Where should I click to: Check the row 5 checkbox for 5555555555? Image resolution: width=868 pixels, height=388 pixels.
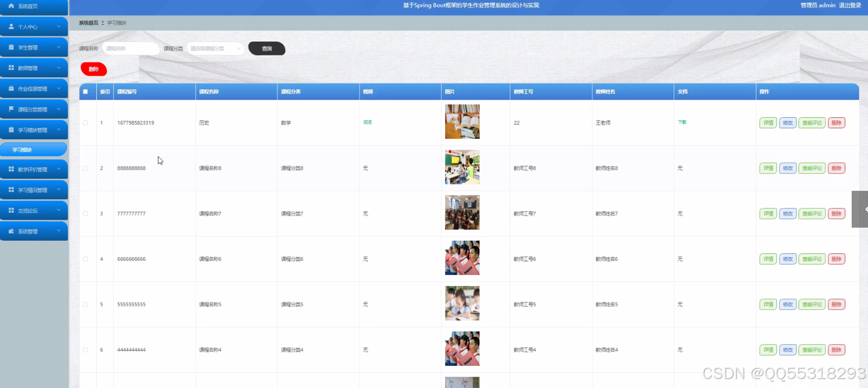85,304
